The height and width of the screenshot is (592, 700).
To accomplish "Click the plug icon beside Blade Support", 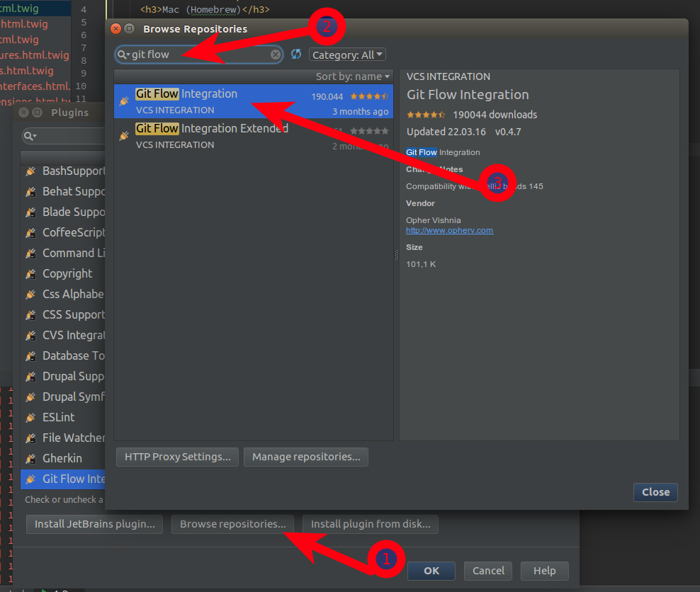I will tap(30, 212).
